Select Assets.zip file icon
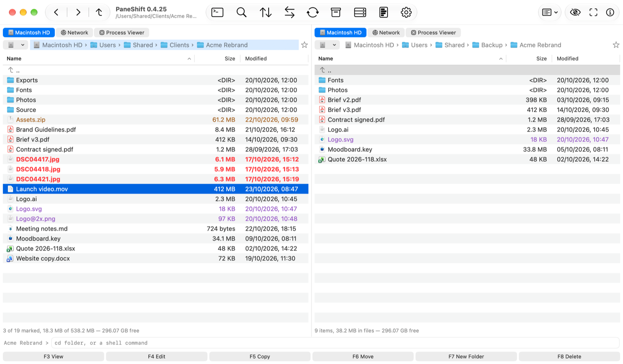Screen dimensions: 623x364 11,120
